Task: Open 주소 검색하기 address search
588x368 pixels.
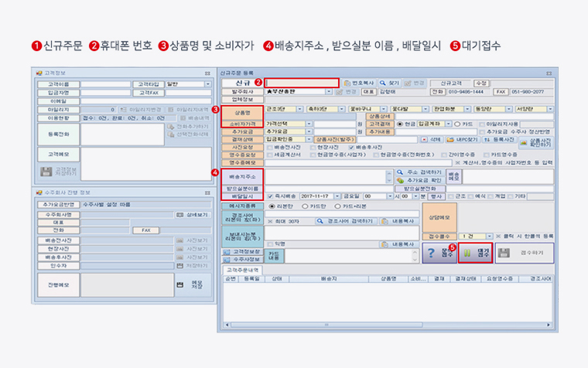Action: [418, 171]
